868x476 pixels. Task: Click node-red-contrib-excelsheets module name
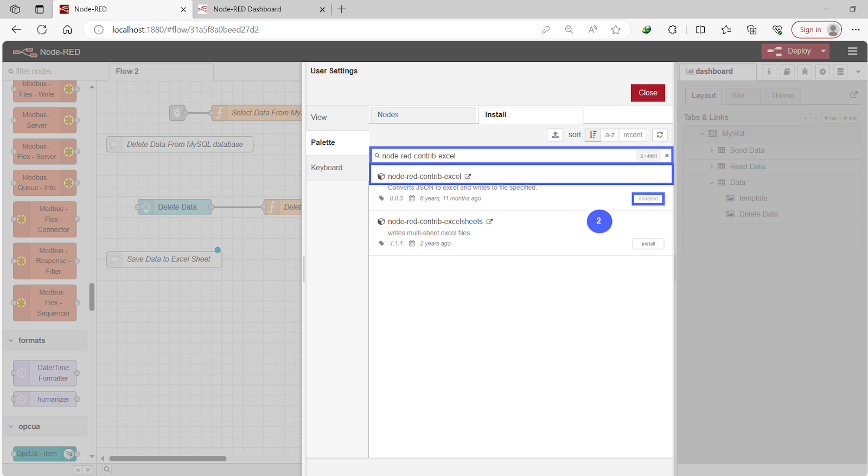(435, 221)
